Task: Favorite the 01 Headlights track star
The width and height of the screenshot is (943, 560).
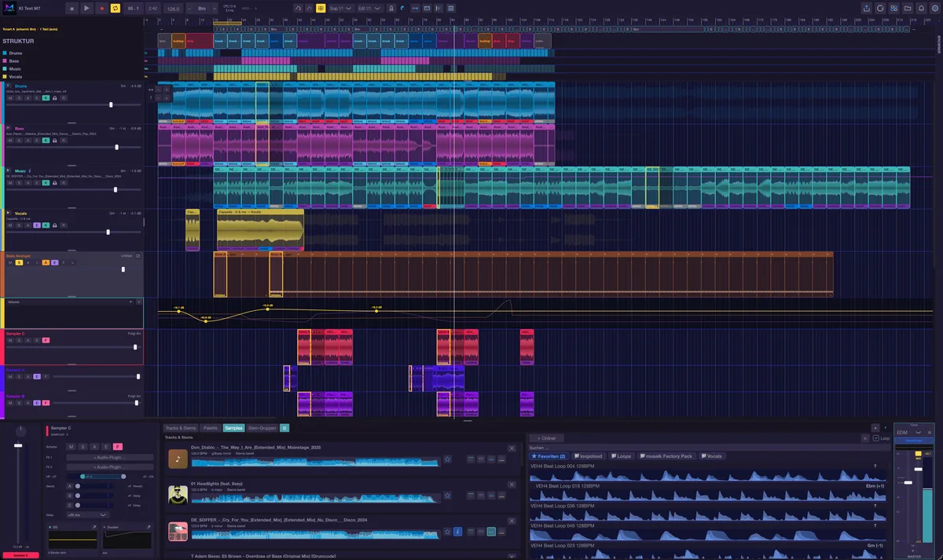Action: tap(448, 496)
